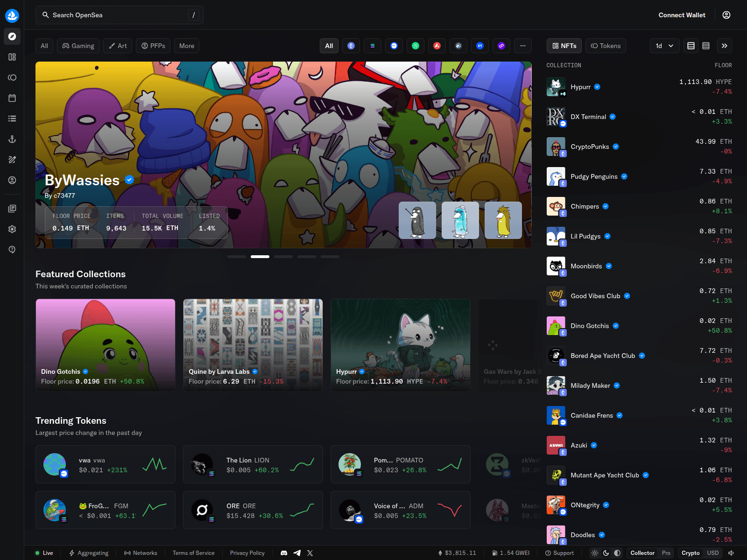747x560 pixels.
Task: Open The Lion LION token card
Action: click(x=253, y=464)
